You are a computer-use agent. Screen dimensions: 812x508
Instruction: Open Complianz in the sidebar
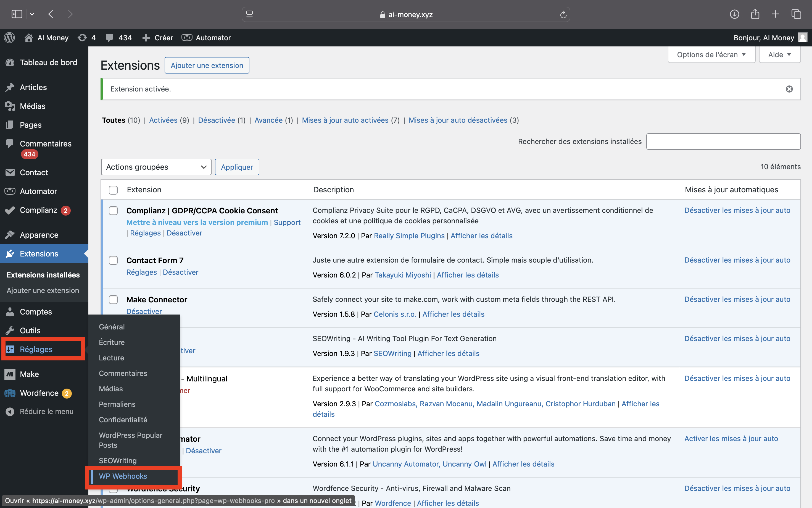tap(44, 210)
